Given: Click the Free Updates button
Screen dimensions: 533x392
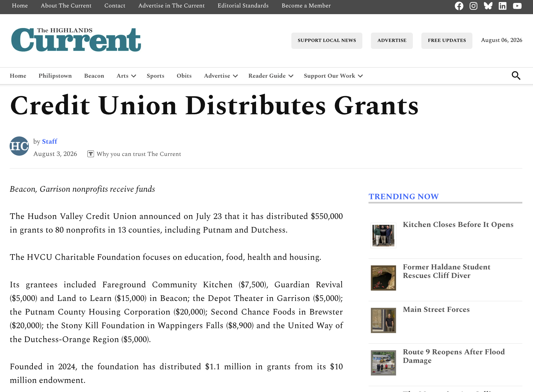Looking at the screenshot, I should (x=447, y=41).
